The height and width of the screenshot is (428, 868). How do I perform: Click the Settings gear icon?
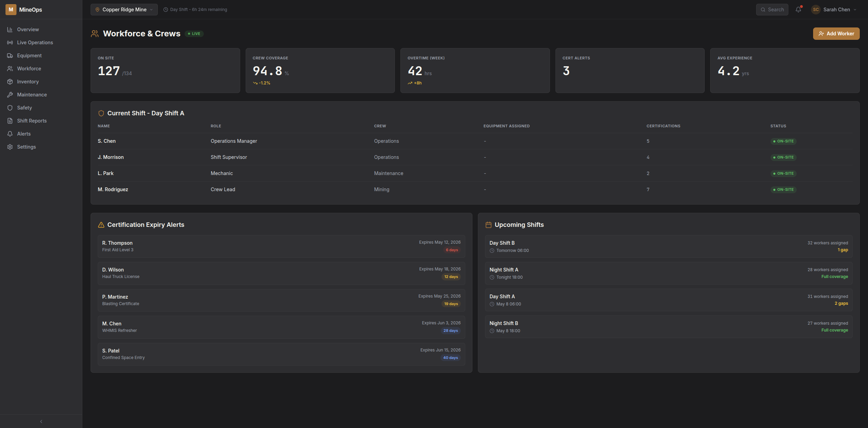click(10, 147)
